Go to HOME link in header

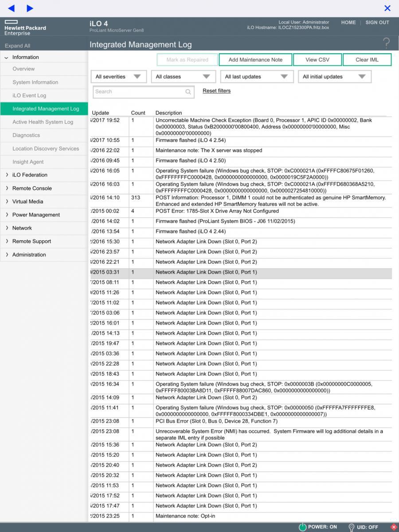coord(348,23)
